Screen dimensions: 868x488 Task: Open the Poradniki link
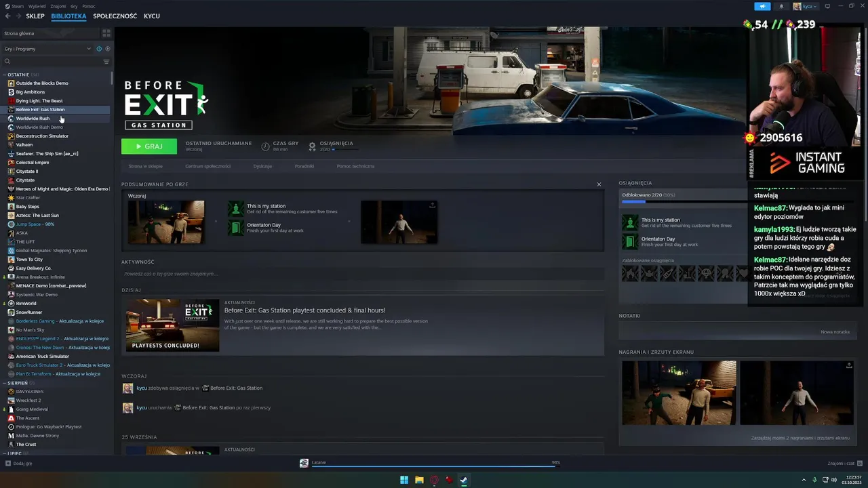click(x=304, y=166)
